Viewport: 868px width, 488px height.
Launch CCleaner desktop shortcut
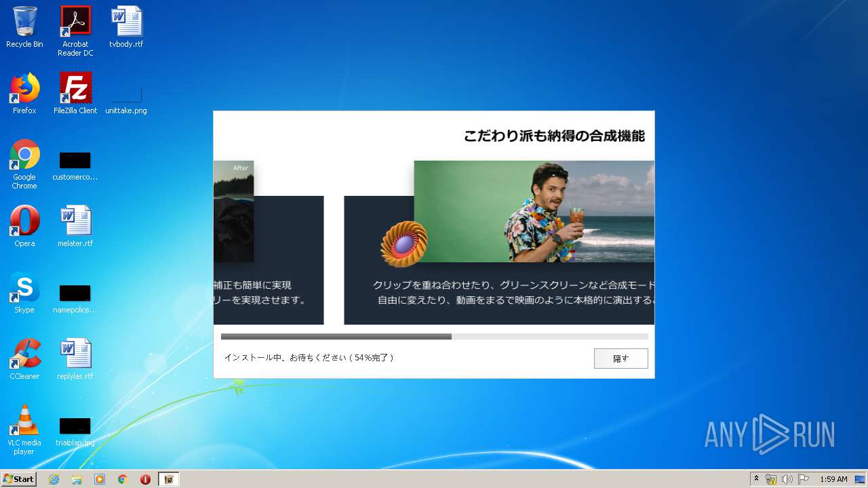[24, 359]
